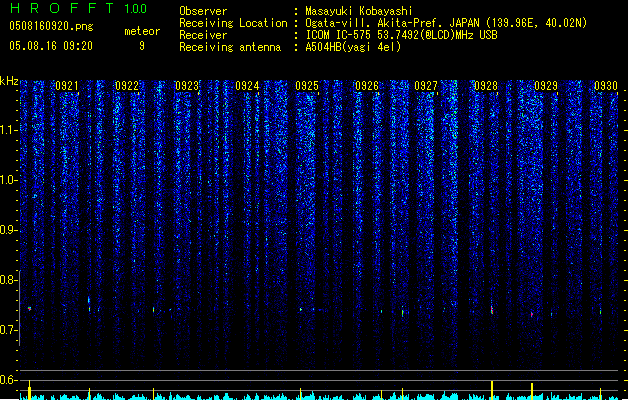This screenshot has height=400, width=629.
Task: Click the 0.6 frequency axis label
Action: click(8, 380)
